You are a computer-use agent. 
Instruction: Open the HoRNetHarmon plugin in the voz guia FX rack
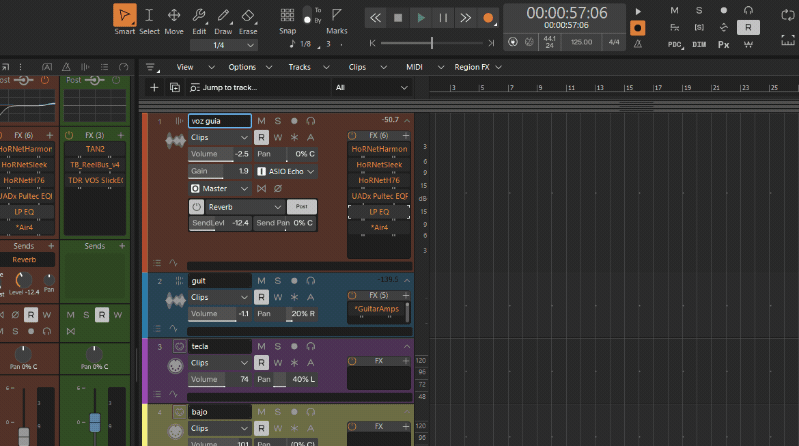[378, 148]
